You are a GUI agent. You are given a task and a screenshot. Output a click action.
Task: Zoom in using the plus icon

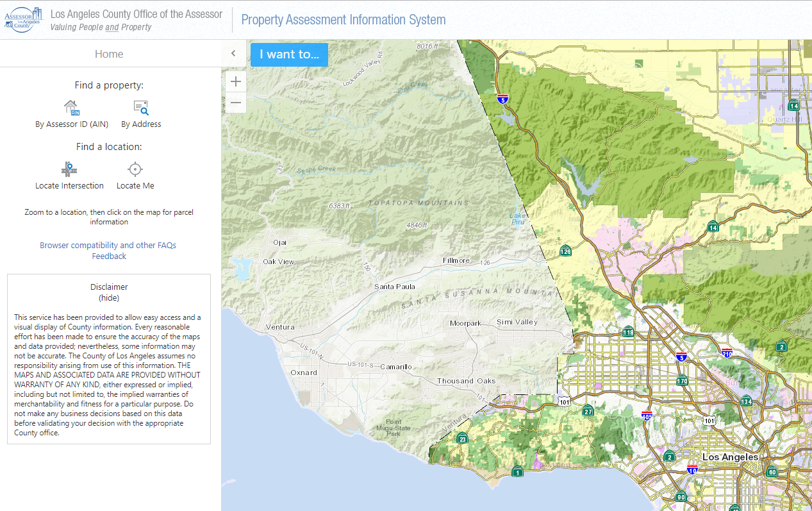pos(235,81)
